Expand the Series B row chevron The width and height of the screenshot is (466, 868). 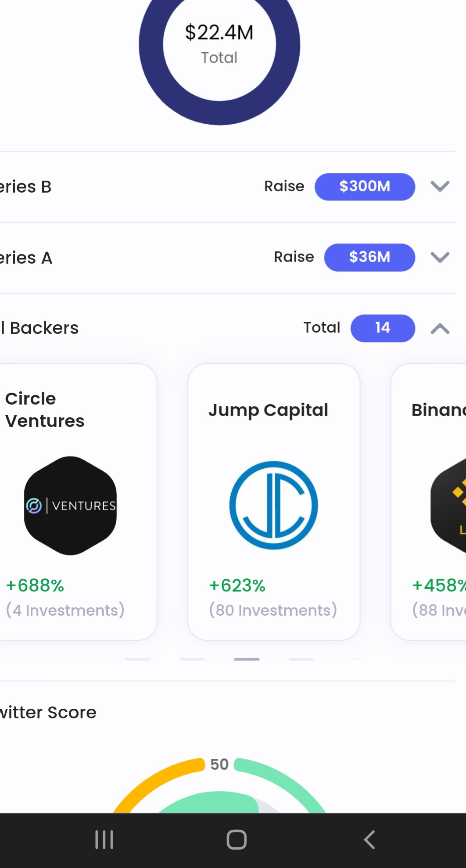(x=440, y=187)
